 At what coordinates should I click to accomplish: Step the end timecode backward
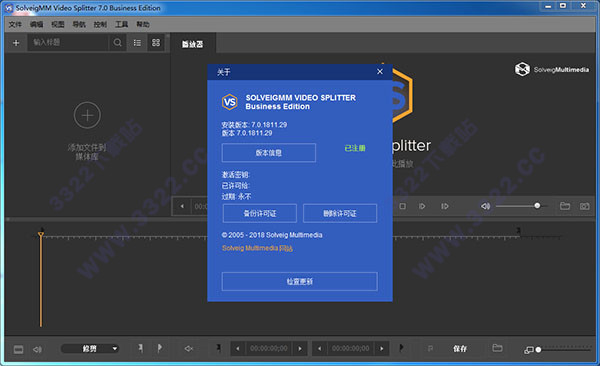(319, 348)
